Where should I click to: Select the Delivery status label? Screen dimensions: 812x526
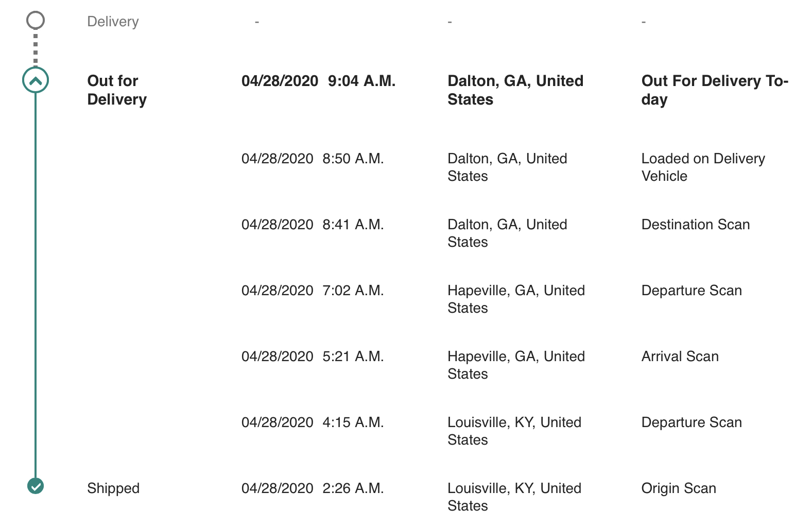[x=113, y=22]
